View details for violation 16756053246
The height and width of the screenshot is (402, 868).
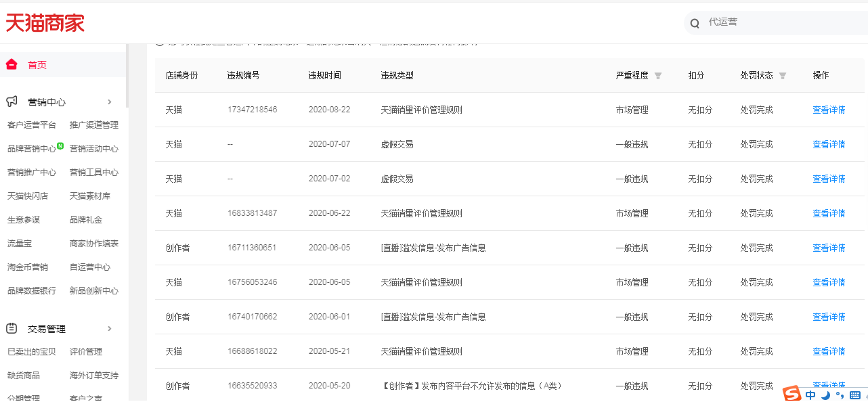(829, 282)
